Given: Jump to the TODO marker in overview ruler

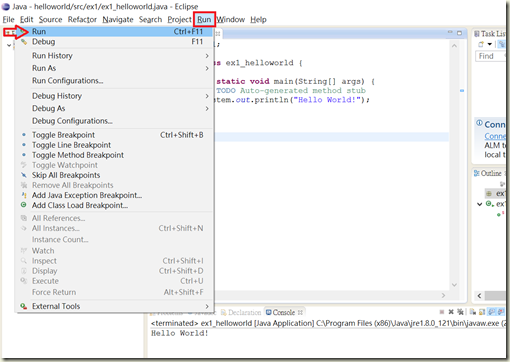Looking at the screenshot, I should [x=462, y=91].
